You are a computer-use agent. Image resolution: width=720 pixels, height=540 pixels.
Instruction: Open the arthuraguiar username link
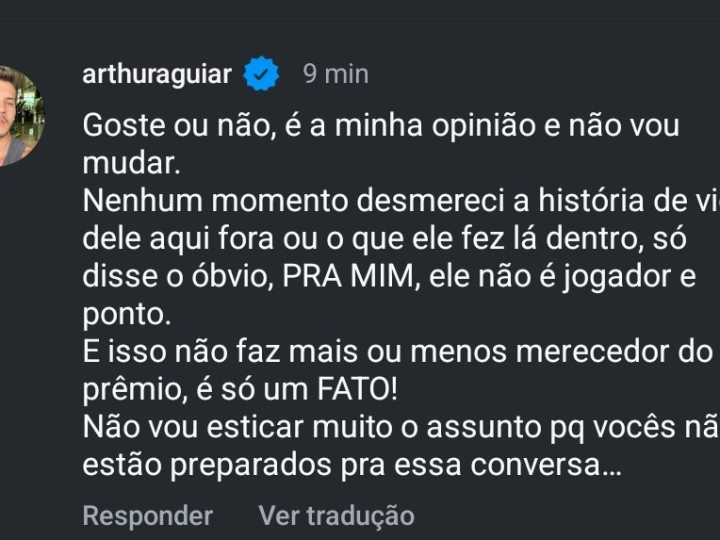(x=158, y=75)
